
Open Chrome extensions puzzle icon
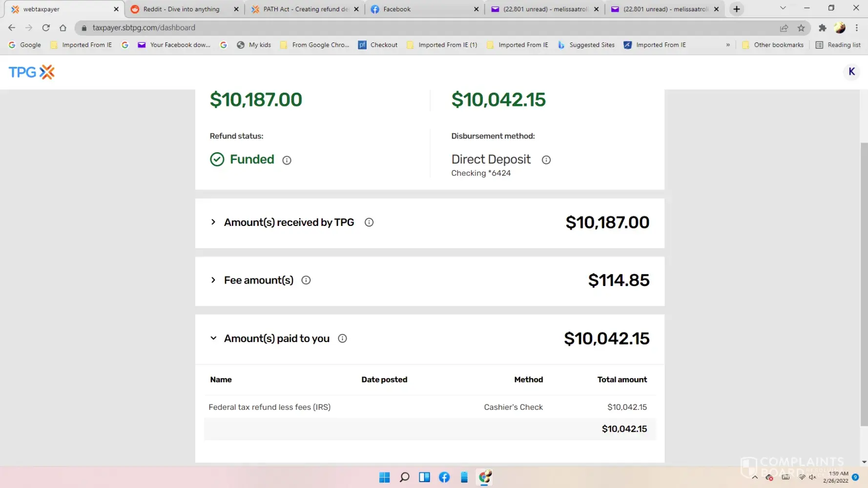823,28
